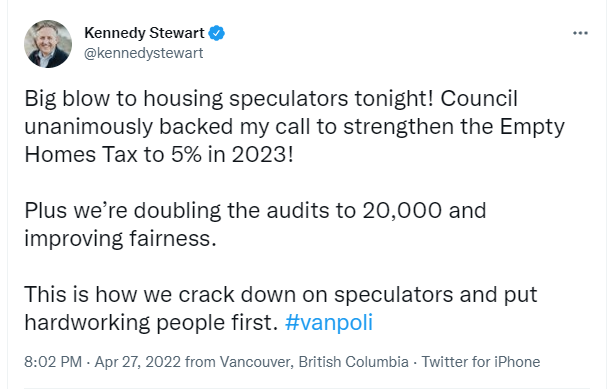This screenshot has width=612, height=389.
Task: Click the Kennedy Stewart display name
Action: pyautogui.click(x=144, y=33)
